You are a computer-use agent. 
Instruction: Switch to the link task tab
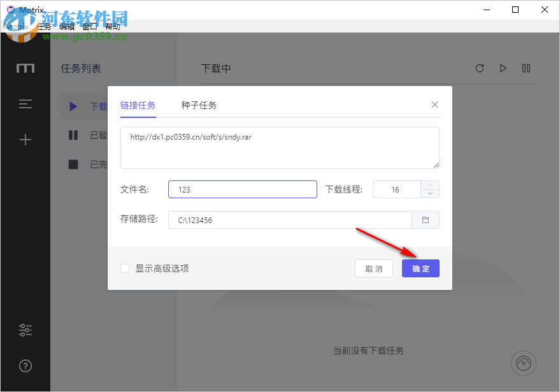point(138,105)
